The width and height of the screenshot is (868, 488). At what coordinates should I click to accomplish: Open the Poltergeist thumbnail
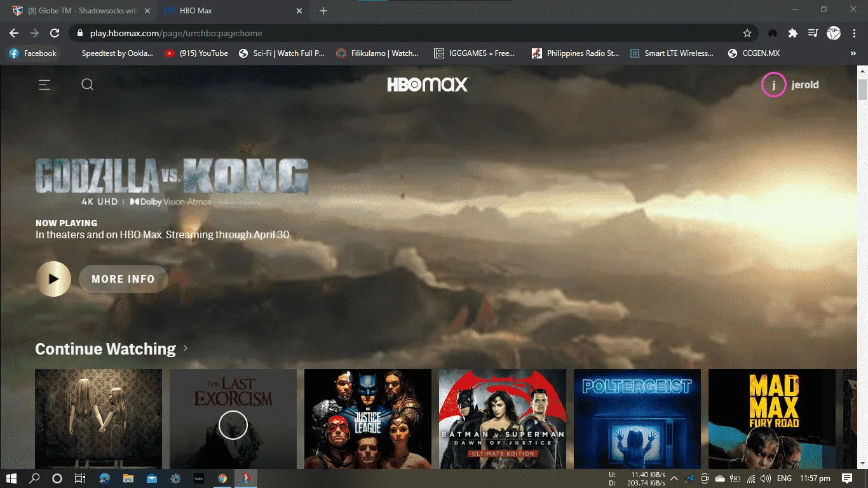click(637, 419)
